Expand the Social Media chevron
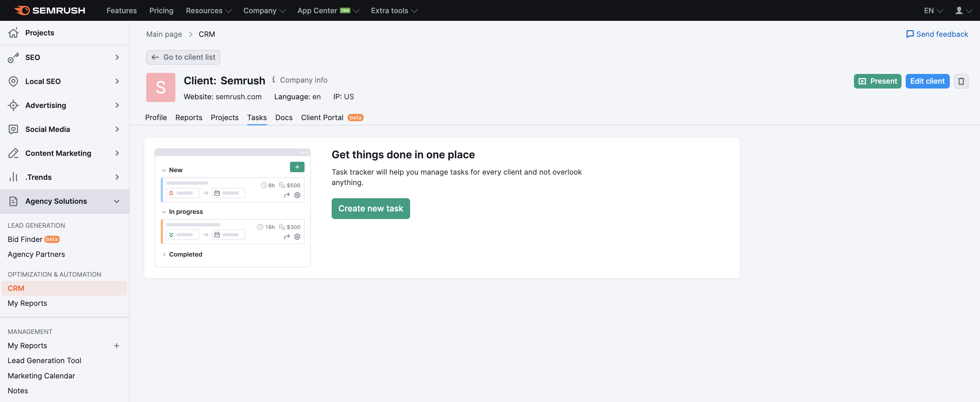 [117, 129]
